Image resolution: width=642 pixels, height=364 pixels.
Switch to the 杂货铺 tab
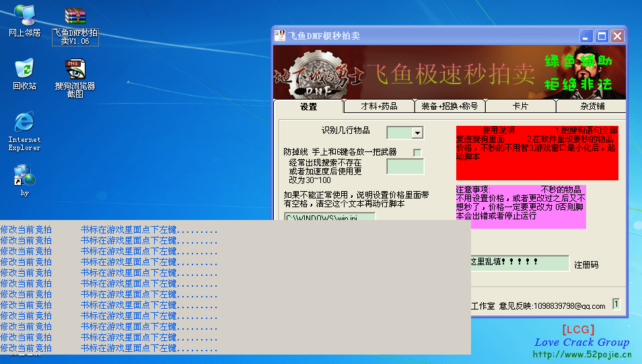(x=592, y=106)
